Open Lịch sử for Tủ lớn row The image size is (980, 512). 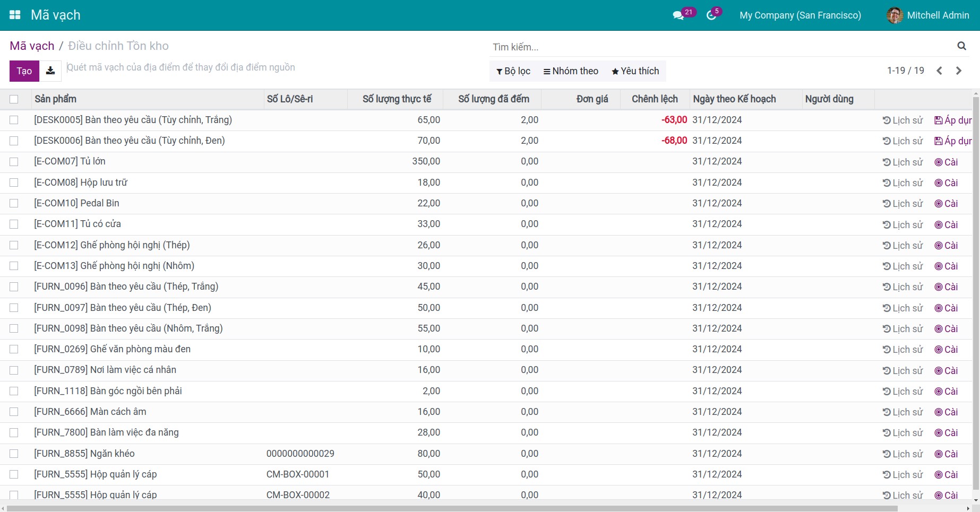click(x=902, y=162)
